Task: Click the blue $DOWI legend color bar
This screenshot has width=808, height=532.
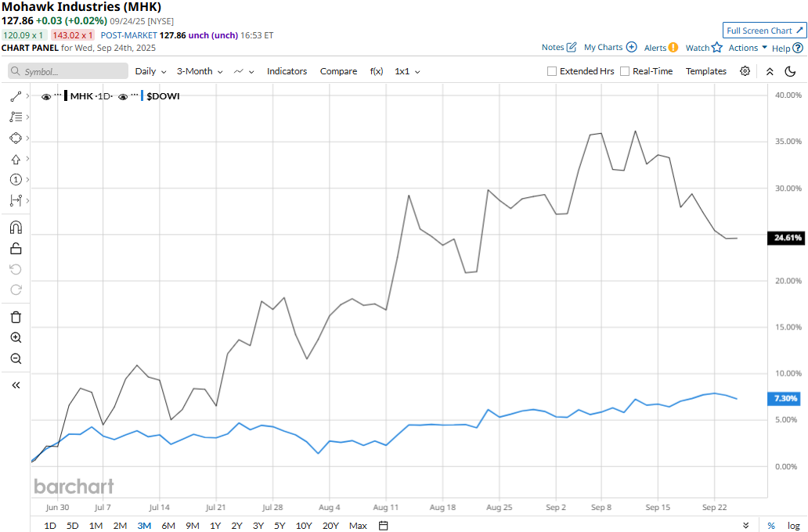Action: pos(142,95)
